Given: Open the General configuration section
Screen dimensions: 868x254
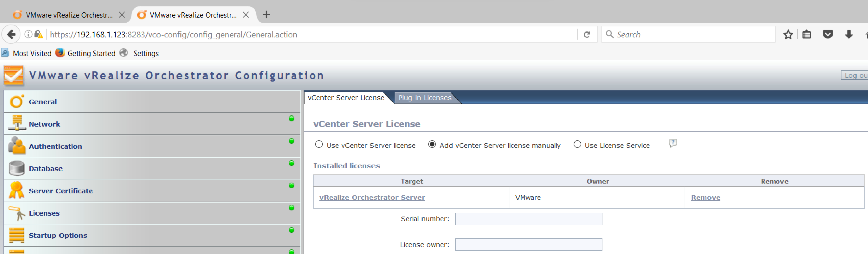Looking at the screenshot, I should tap(152, 102).
